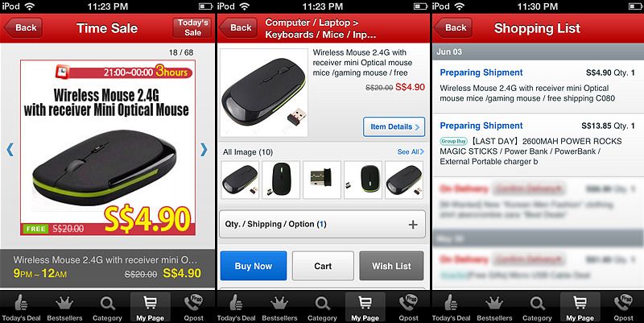Select the USB receiver thumbnail image

coord(321,180)
